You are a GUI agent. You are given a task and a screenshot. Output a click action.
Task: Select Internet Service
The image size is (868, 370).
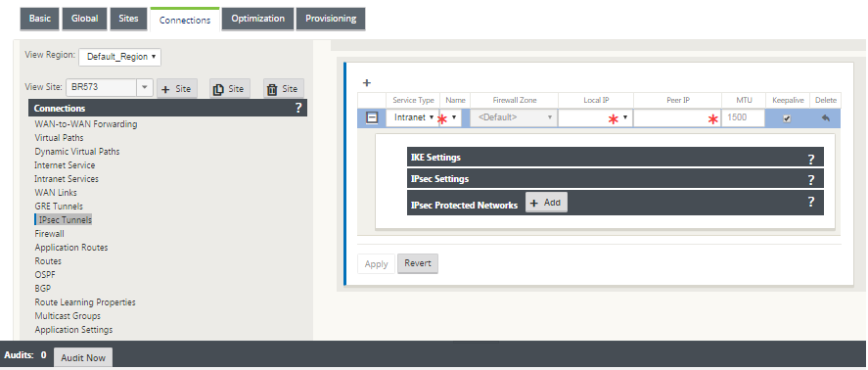pos(65,165)
